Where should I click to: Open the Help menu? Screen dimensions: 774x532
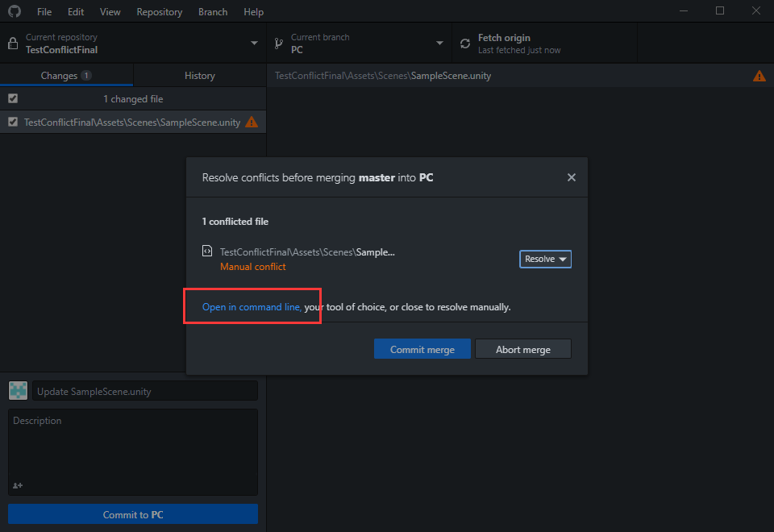(x=253, y=12)
